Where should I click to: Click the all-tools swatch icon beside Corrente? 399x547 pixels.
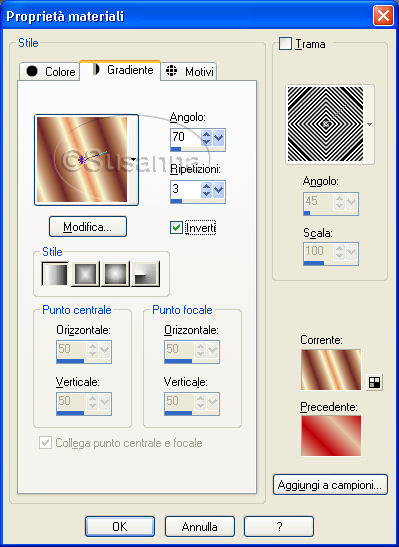tap(375, 382)
